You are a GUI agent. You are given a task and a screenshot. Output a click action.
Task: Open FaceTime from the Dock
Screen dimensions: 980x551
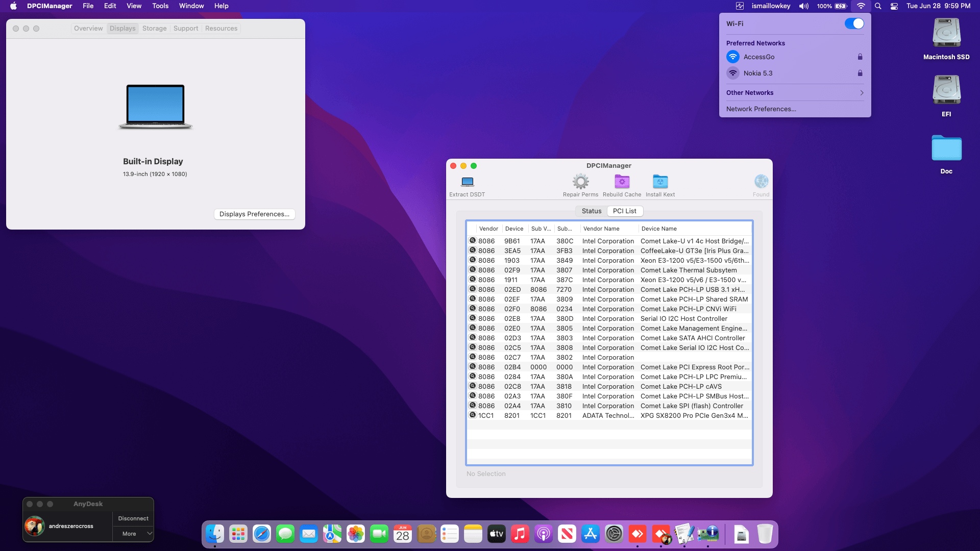[x=379, y=534]
